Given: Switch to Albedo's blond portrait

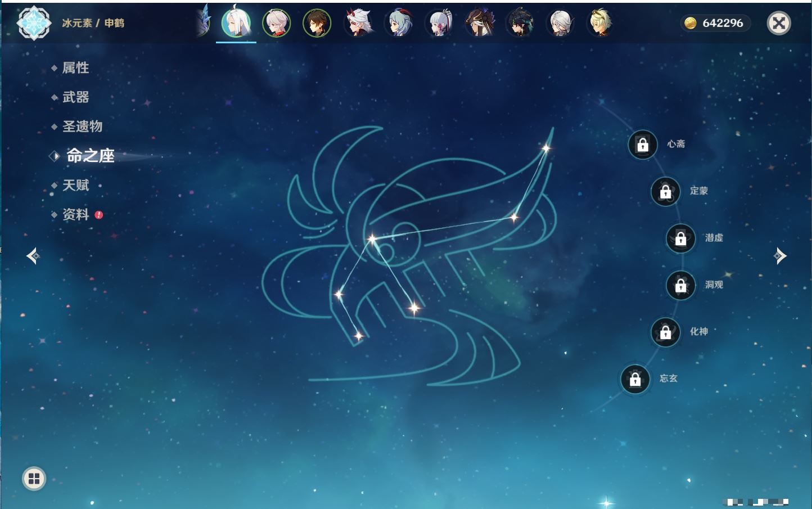Looking at the screenshot, I should click(x=601, y=23).
